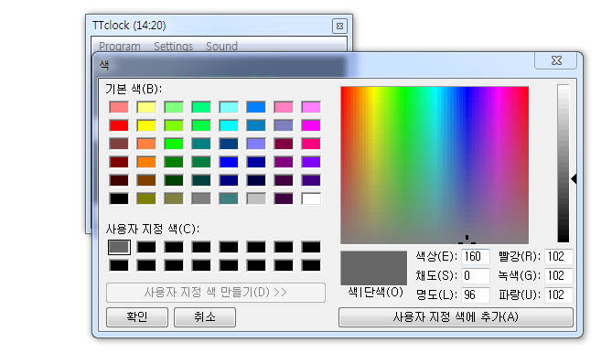Click the gray 색|단색 color preview box
The image size is (612, 364).
point(373,268)
